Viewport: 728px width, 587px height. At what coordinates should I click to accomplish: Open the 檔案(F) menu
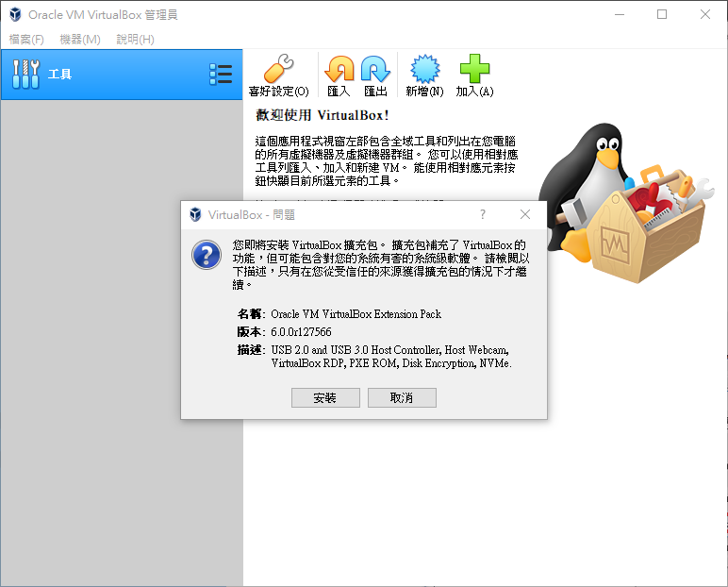click(26, 40)
